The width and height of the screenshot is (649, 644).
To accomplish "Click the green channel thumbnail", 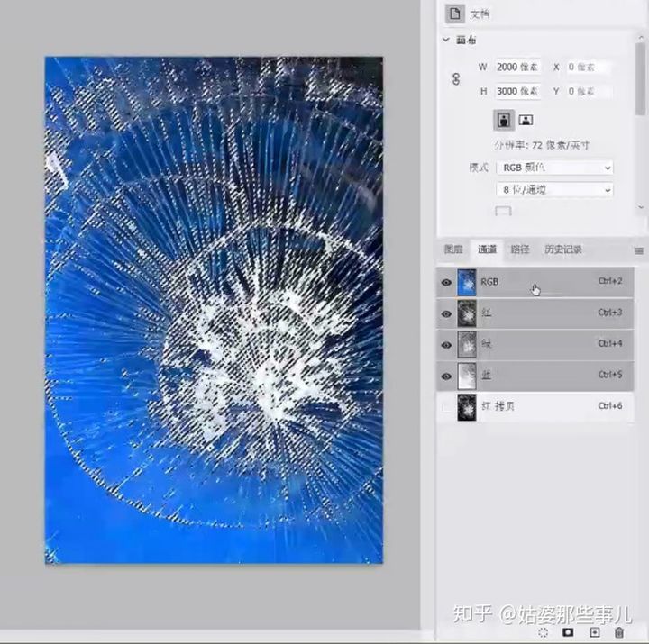I will [x=467, y=345].
